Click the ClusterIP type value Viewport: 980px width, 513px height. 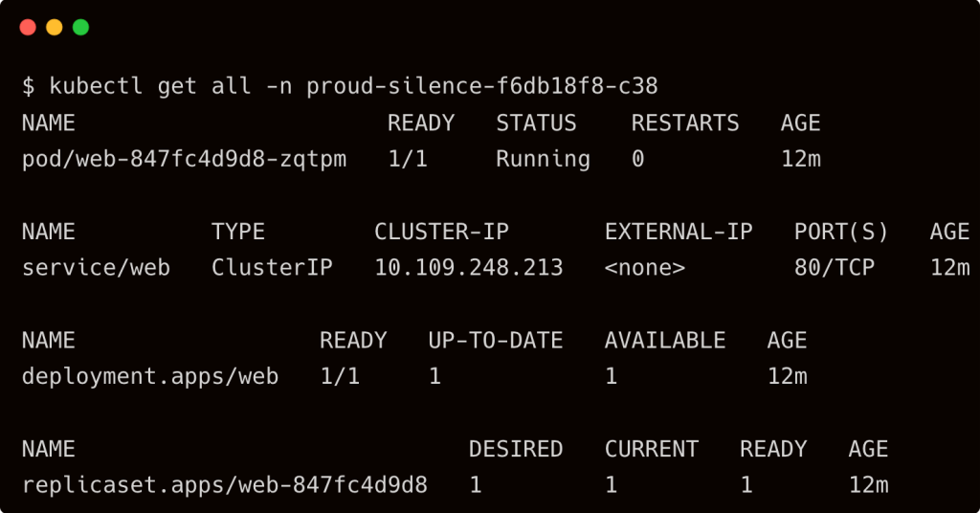pos(272,267)
